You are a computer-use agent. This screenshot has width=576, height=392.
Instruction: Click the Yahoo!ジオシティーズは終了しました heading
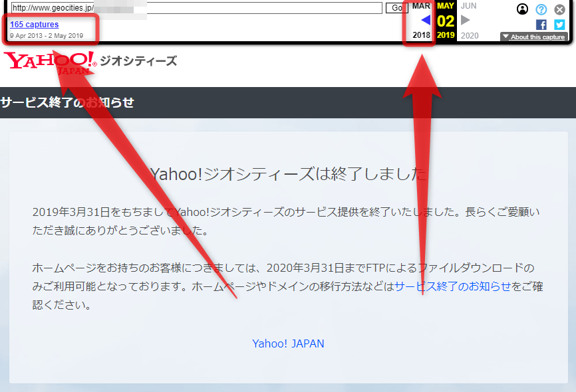[289, 174]
